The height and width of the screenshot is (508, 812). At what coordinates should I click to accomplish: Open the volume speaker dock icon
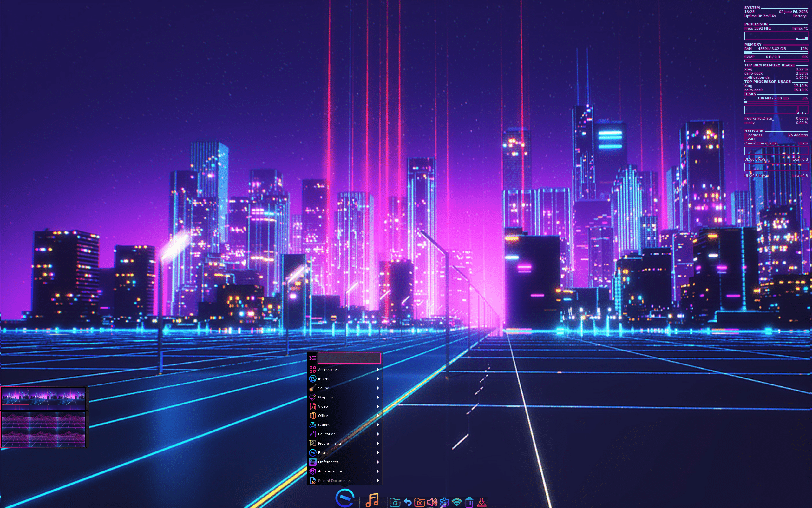tap(432, 502)
